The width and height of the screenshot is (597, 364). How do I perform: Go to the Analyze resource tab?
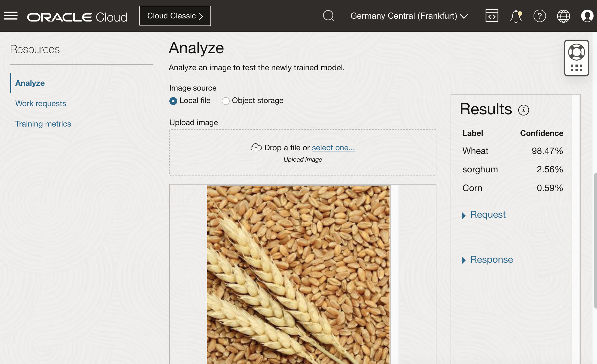tap(30, 83)
